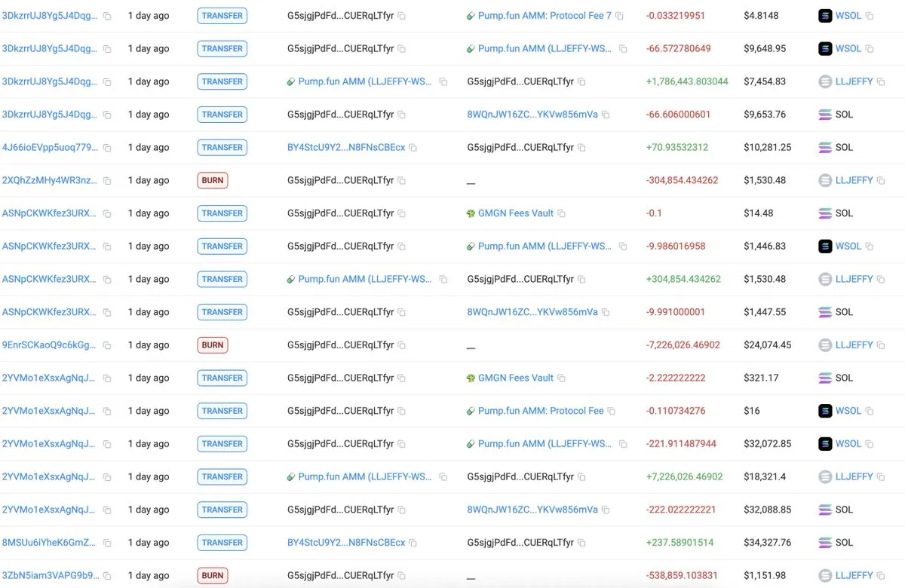Image resolution: width=905 pixels, height=588 pixels.
Task: Open 8WQnJW16ZC account in -9.991000001 row
Action: (532, 312)
